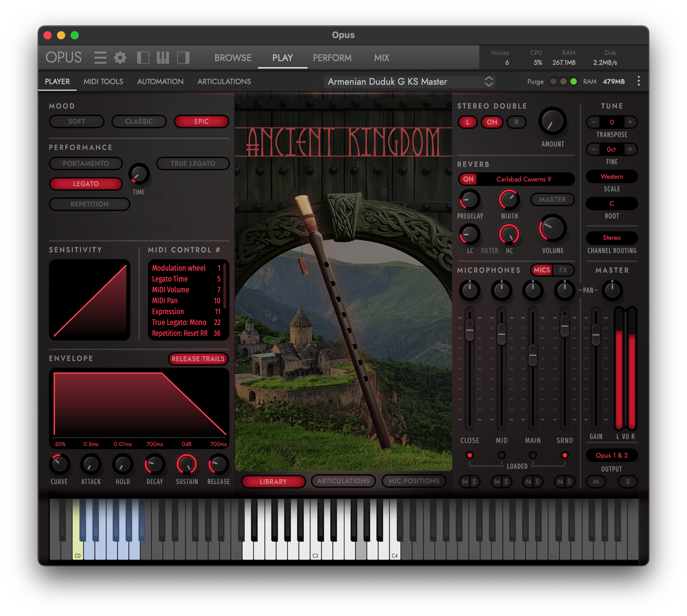Screen dimensions: 687x616
Task: Switch to the Mix page
Action: [382, 58]
